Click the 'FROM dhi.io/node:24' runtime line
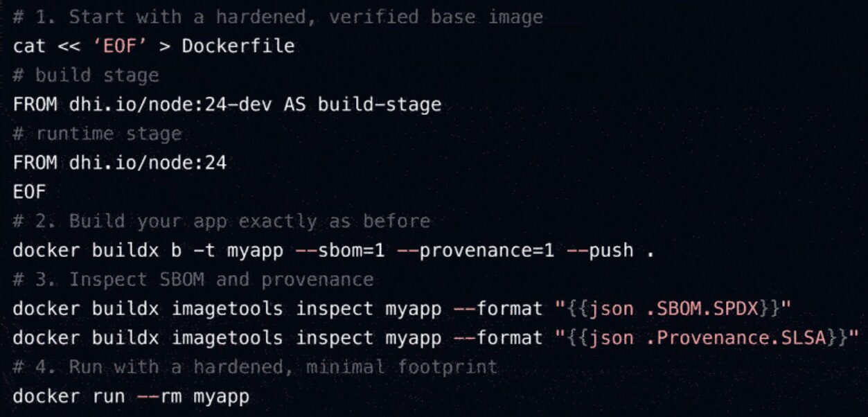This screenshot has width=868, height=417. (x=119, y=163)
